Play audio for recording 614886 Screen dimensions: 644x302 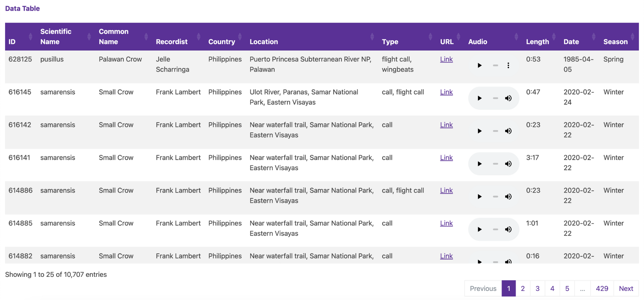coord(479,197)
